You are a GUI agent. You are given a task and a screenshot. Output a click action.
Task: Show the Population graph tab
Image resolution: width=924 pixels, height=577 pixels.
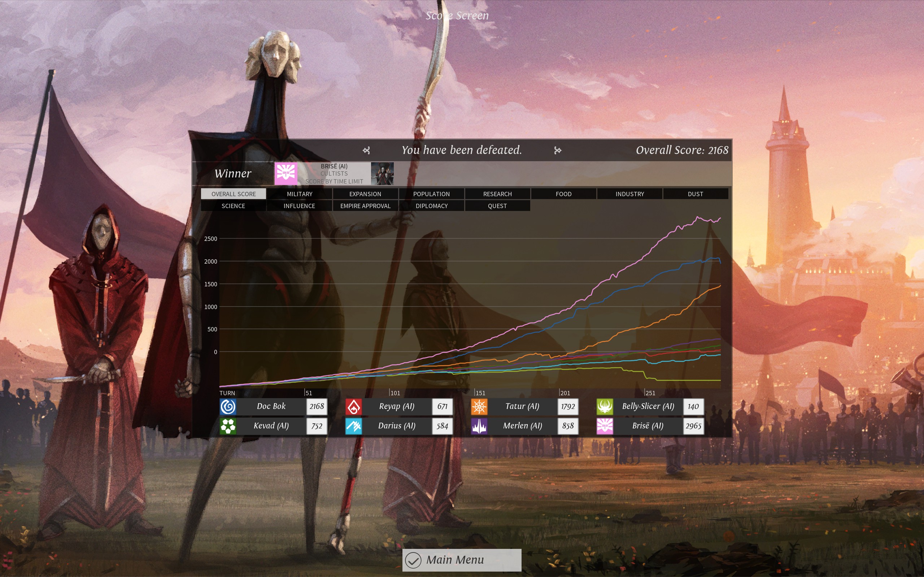coord(431,194)
